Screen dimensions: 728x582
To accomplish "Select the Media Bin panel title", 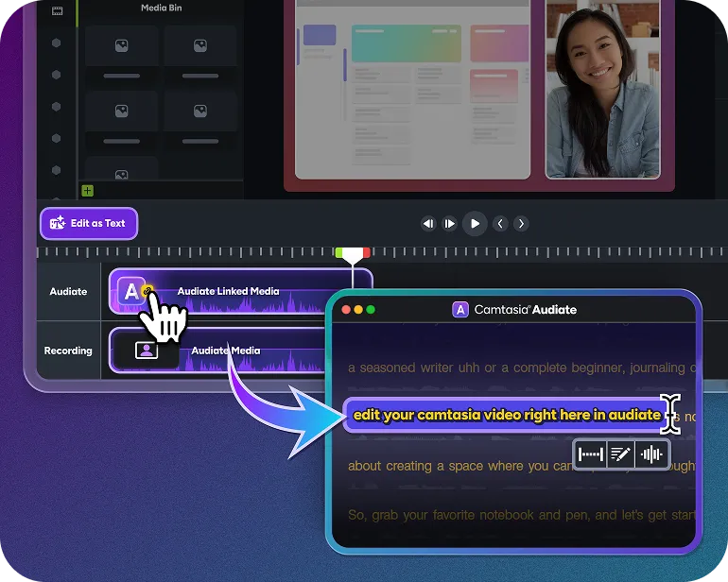I will click(x=162, y=8).
